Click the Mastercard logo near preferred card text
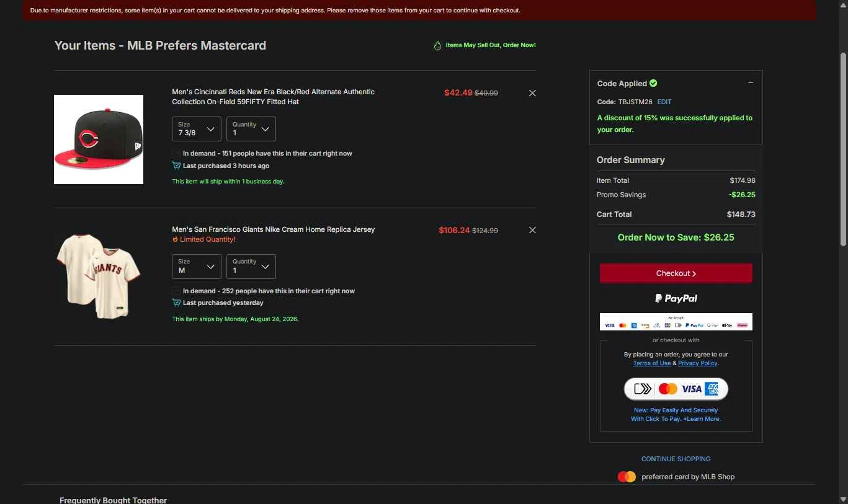Screen dimensions: 848x504 tap(627, 477)
